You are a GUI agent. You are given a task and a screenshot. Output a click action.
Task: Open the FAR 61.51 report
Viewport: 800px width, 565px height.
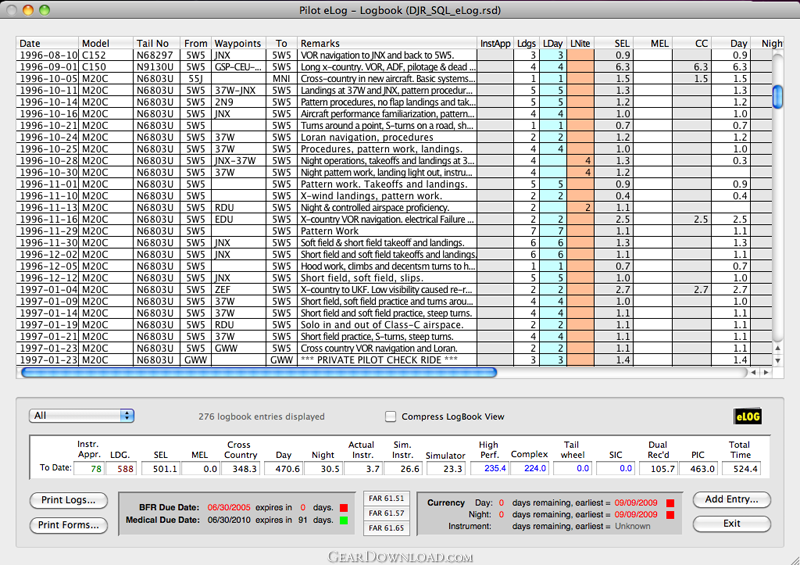tap(386, 499)
